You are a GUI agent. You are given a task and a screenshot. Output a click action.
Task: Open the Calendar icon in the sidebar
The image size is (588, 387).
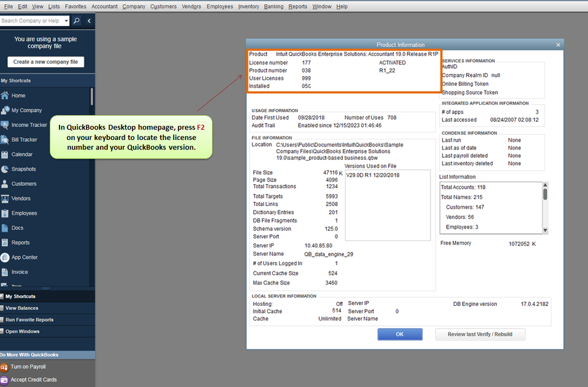[x=5, y=154]
